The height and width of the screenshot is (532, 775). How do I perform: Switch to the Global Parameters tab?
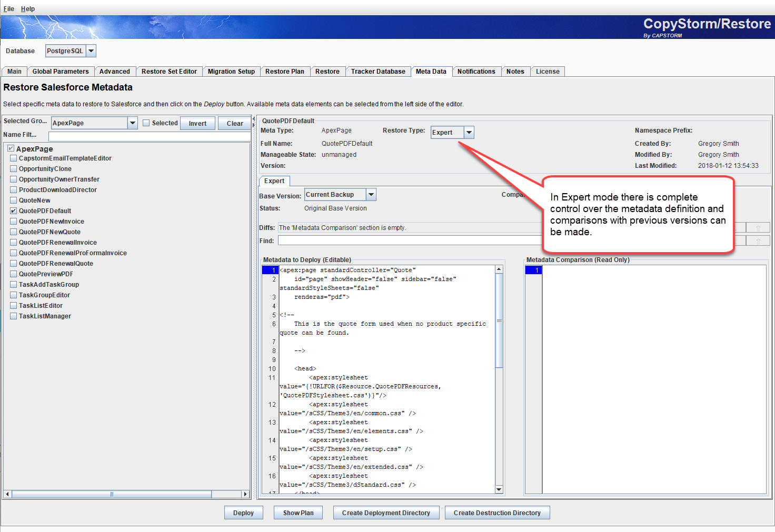coord(61,72)
